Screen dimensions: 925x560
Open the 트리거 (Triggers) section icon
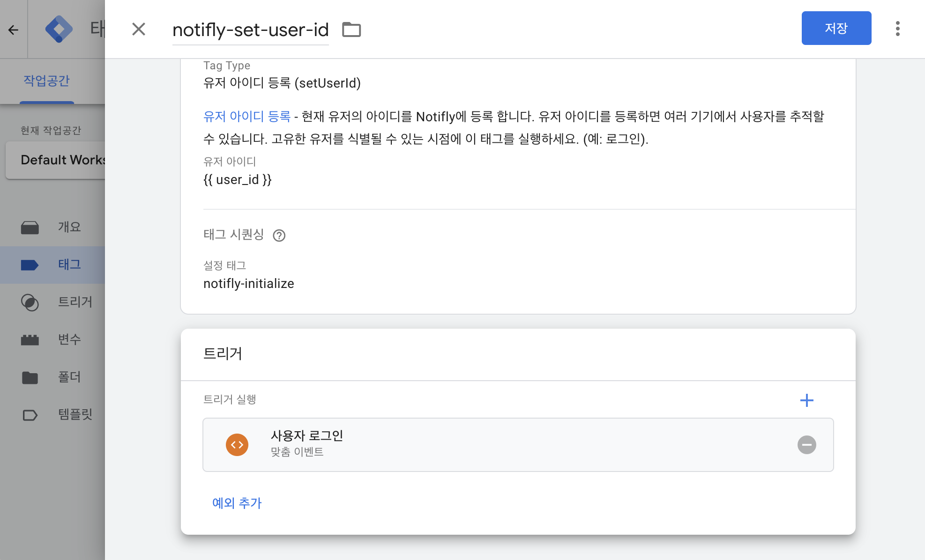click(30, 302)
